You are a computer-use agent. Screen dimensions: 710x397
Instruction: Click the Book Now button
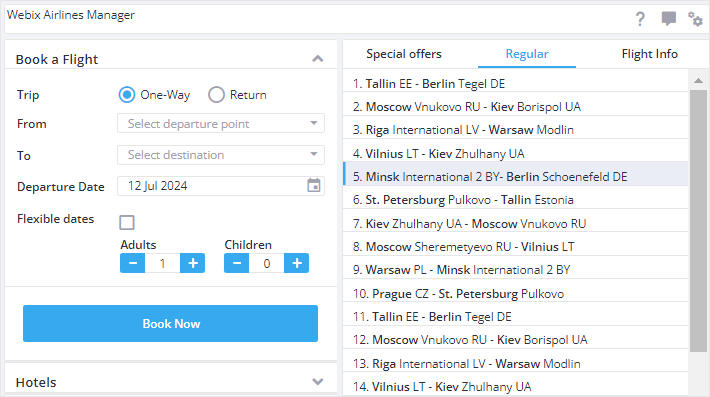pos(170,323)
